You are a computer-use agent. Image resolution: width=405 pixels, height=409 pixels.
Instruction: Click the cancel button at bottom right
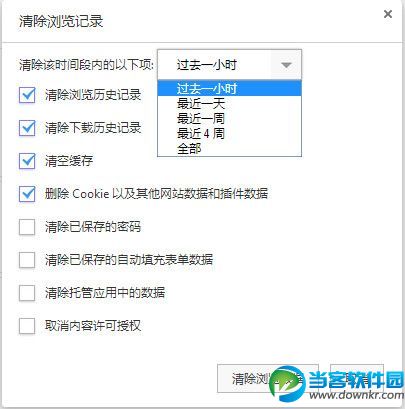coord(357,378)
